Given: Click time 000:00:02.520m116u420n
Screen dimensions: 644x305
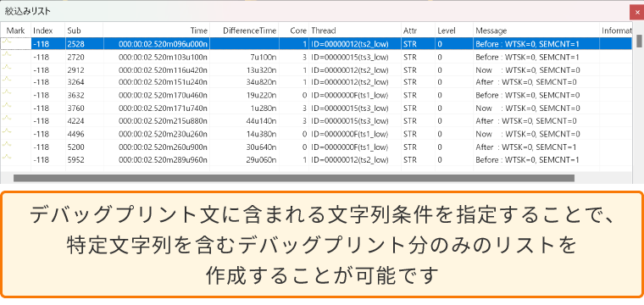Looking at the screenshot, I should 163,69.
